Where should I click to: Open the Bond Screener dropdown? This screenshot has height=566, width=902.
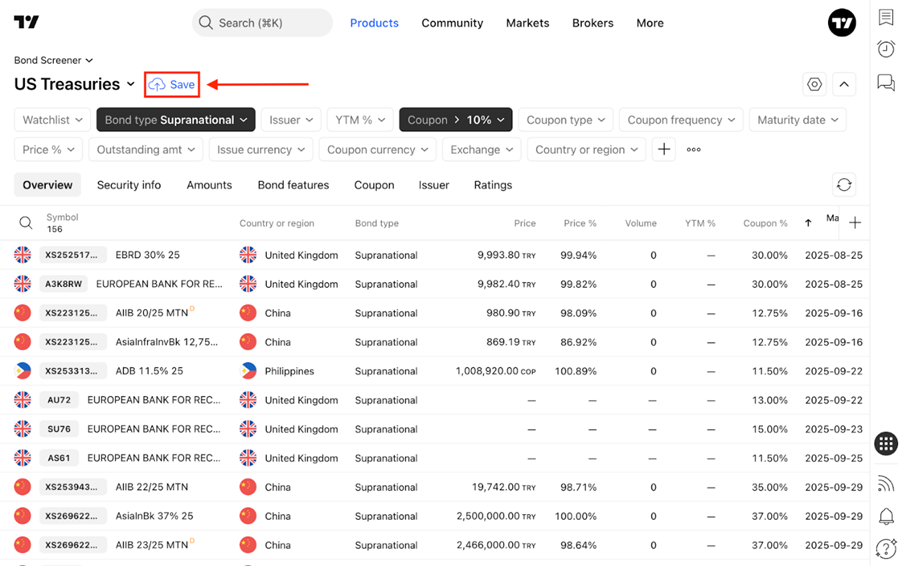pyautogui.click(x=53, y=60)
